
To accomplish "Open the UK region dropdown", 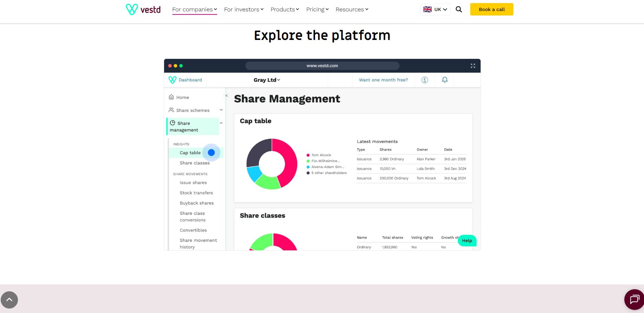I will click(x=435, y=9).
